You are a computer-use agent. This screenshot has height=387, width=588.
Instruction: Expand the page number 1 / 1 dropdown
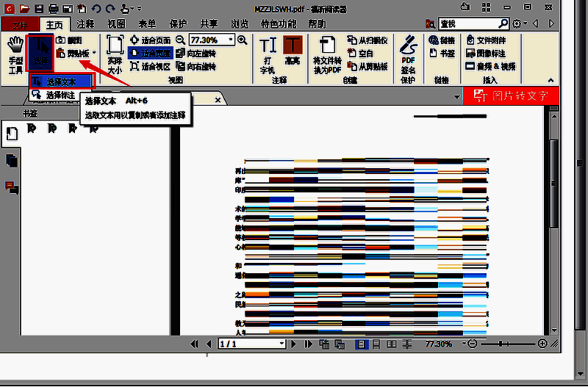(x=281, y=344)
